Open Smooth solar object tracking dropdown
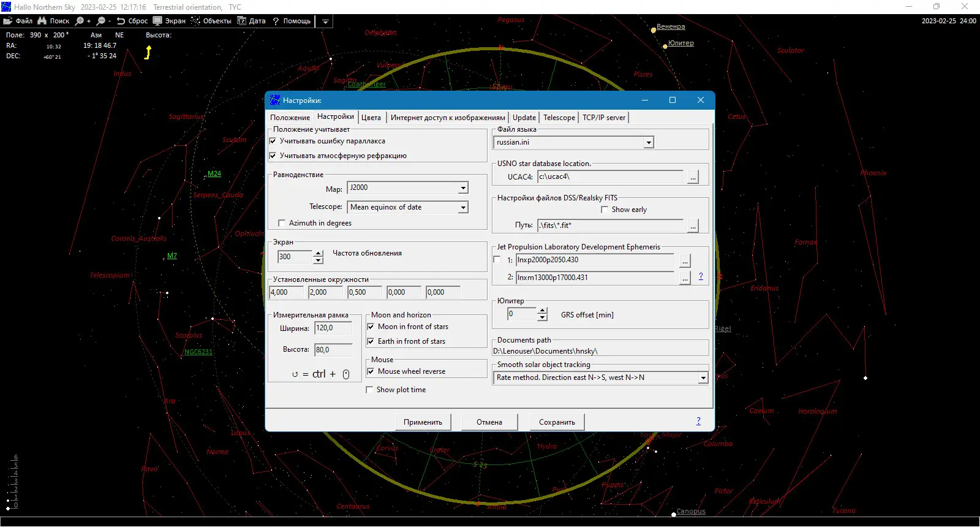The width and height of the screenshot is (980, 527). point(703,378)
